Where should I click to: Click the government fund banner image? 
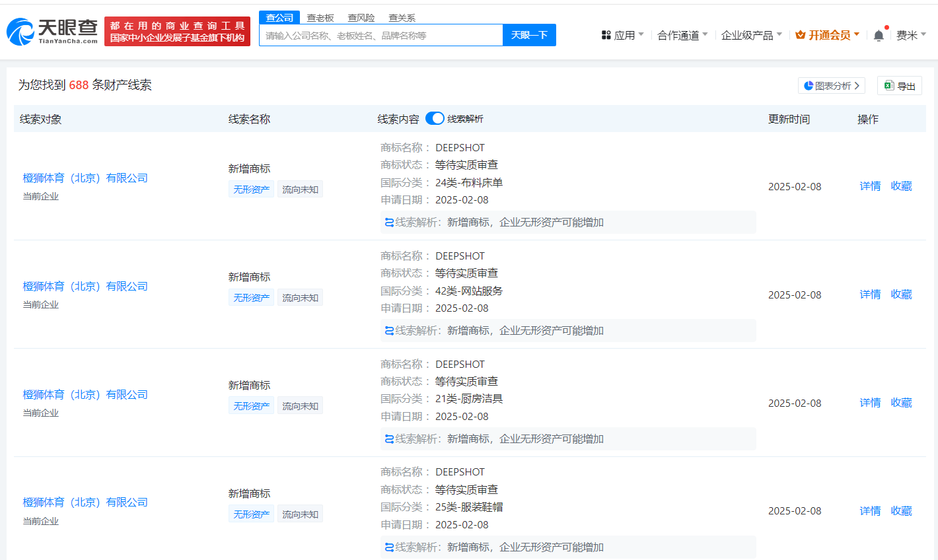[x=177, y=31]
